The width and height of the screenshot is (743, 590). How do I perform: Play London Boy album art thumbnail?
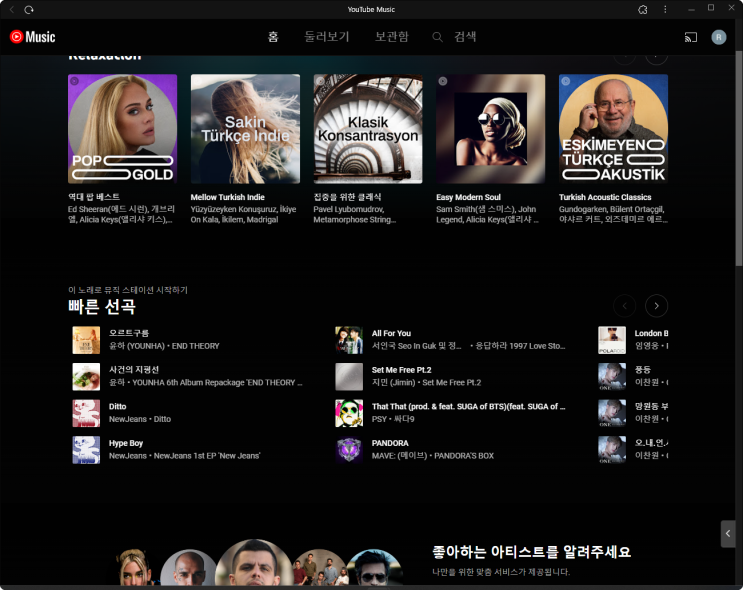(612, 340)
